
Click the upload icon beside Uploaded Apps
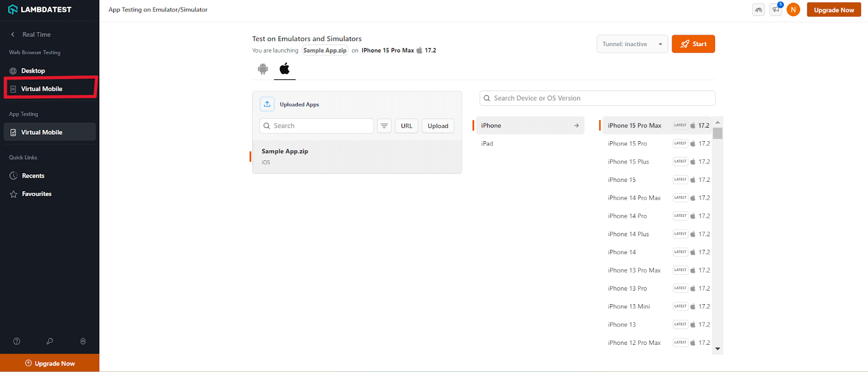pyautogui.click(x=267, y=104)
